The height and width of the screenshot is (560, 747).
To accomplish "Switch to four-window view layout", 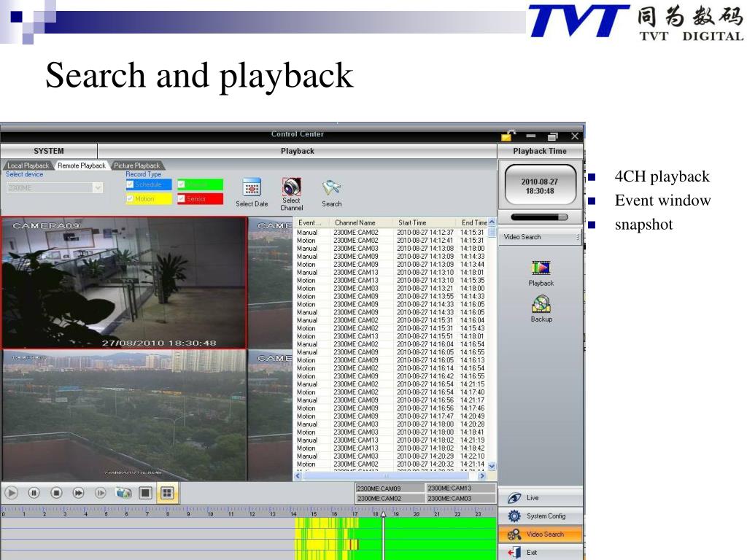I will 167,493.
